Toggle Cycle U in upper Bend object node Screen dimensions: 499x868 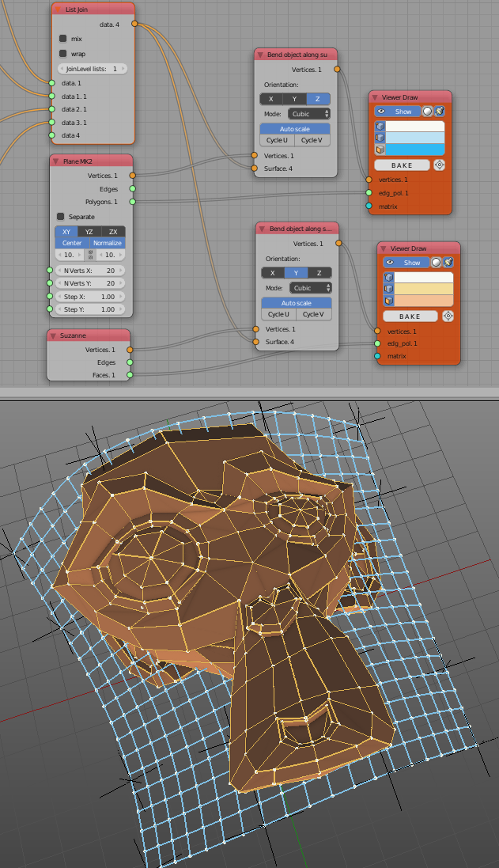(x=277, y=140)
